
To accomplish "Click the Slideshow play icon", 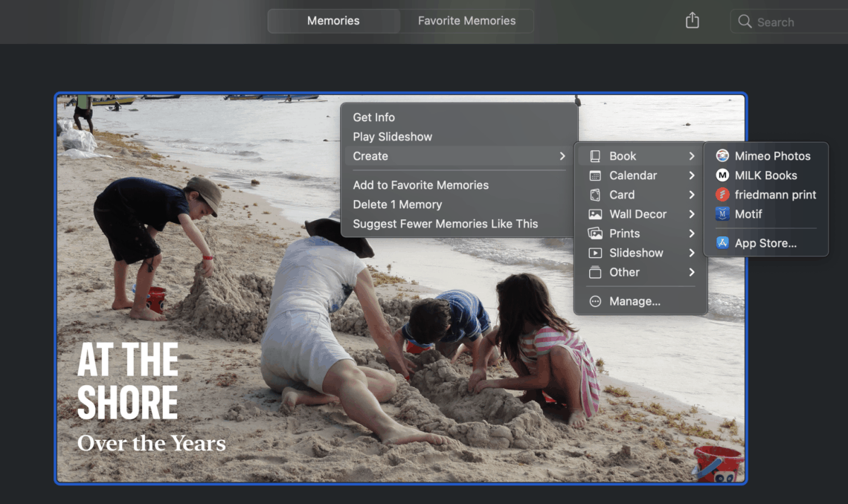I will coord(595,253).
